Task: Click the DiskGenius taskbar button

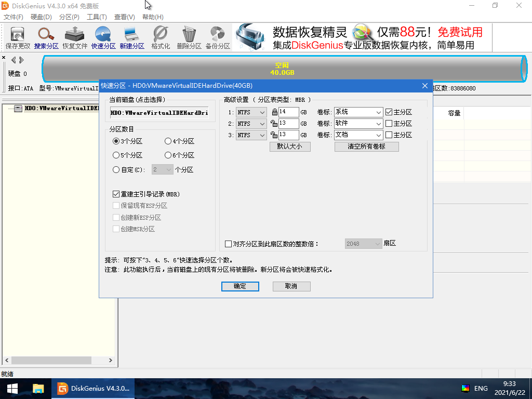Action: pyautogui.click(x=93, y=389)
